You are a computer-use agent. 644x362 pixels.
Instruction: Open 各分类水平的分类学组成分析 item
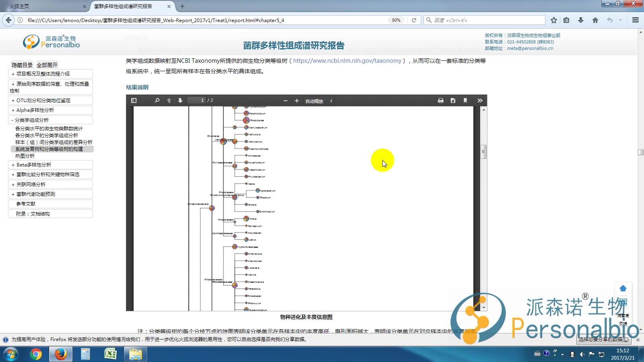click(x=47, y=136)
